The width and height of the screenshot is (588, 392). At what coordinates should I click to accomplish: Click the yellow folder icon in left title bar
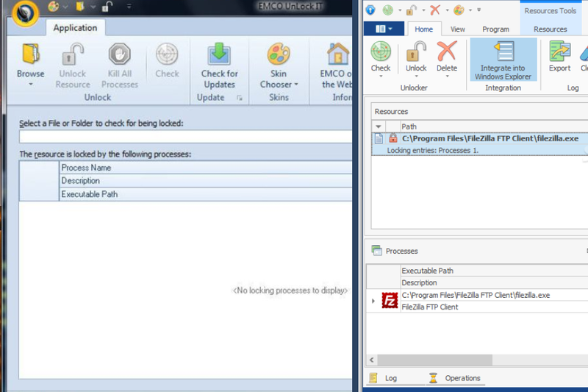80,7
